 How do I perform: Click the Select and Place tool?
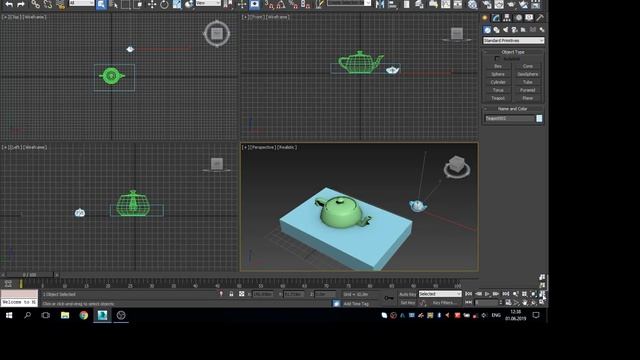(189, 4)
